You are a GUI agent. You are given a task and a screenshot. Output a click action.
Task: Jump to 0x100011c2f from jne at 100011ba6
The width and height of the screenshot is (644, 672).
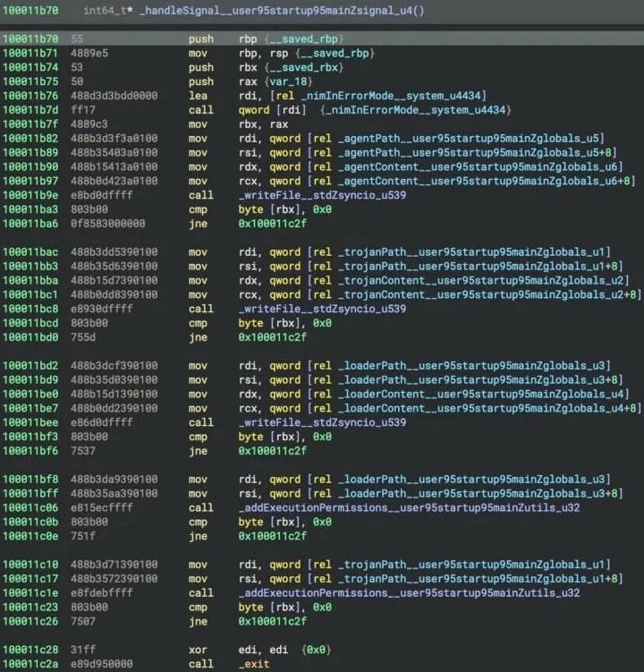coord(273,224)
